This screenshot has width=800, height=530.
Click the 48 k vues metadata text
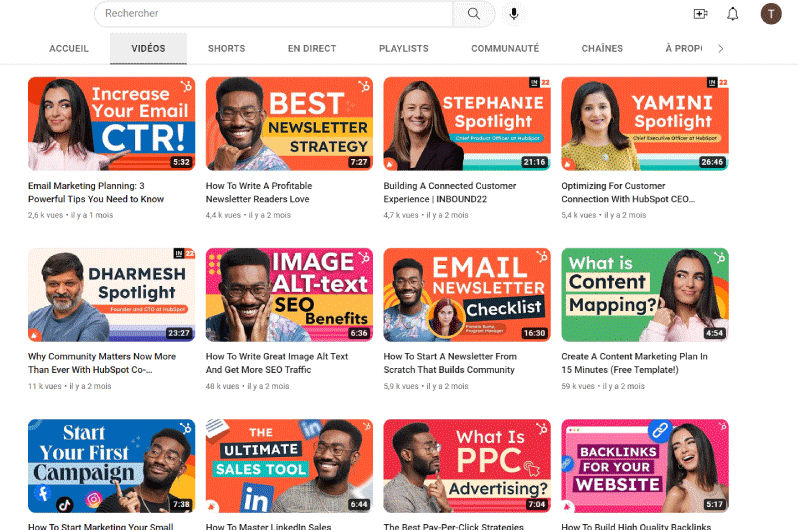(x=222, y=386)
